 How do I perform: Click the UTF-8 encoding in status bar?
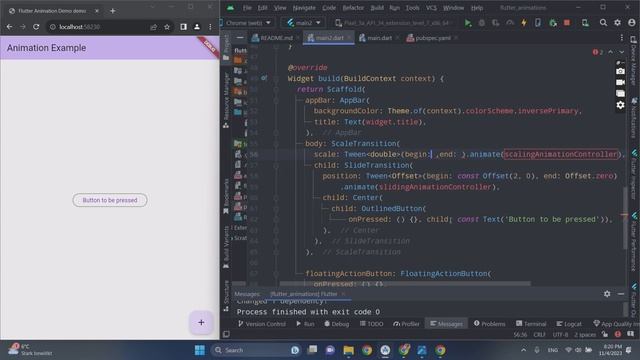pyautogui.click(x=560, y=335)
